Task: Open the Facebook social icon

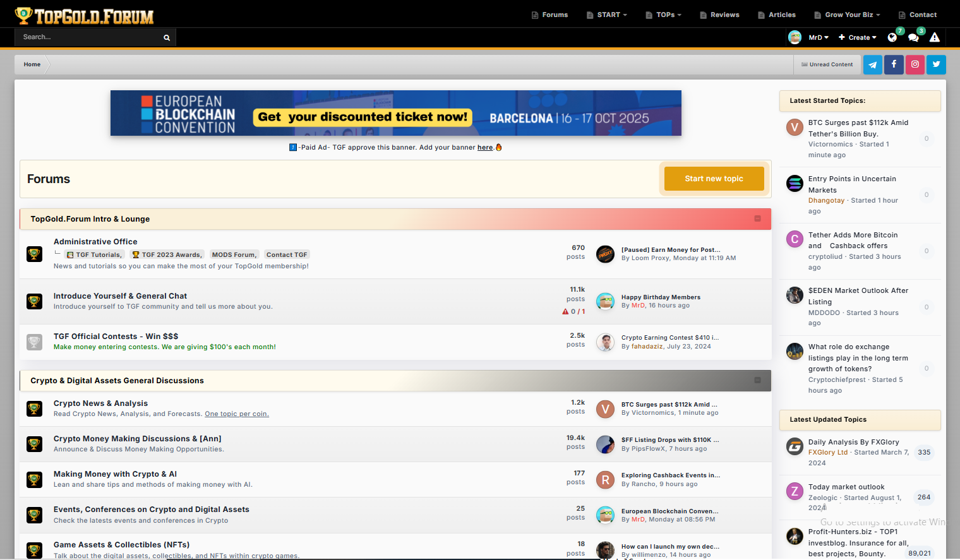Action: (x=894, y=64)
